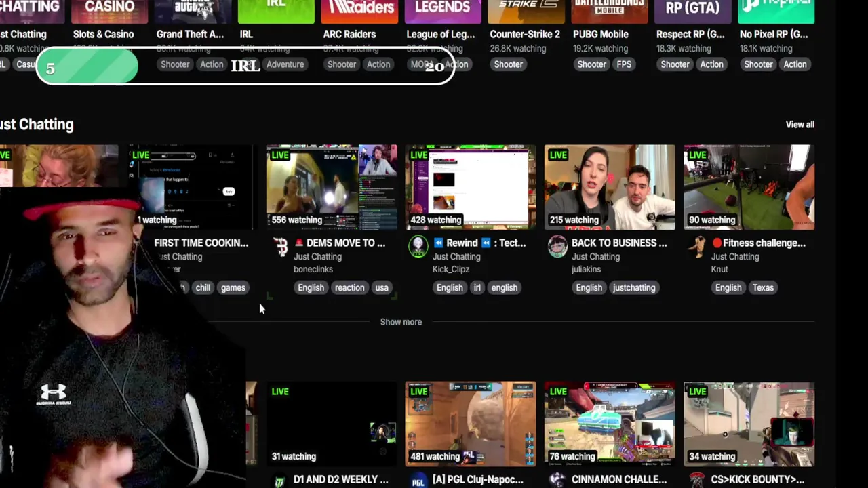Select Shooter tag under ARC Raiders

tap(341, 64)
